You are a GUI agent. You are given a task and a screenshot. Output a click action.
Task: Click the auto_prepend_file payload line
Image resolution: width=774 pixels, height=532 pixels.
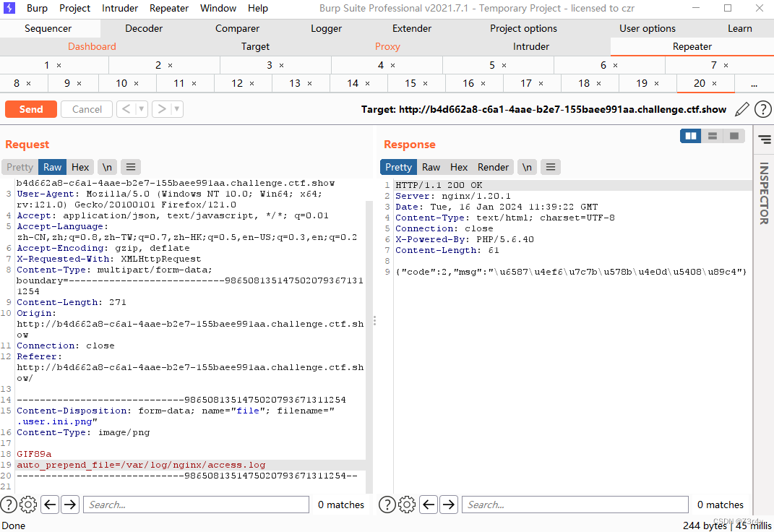coord(141,465)
